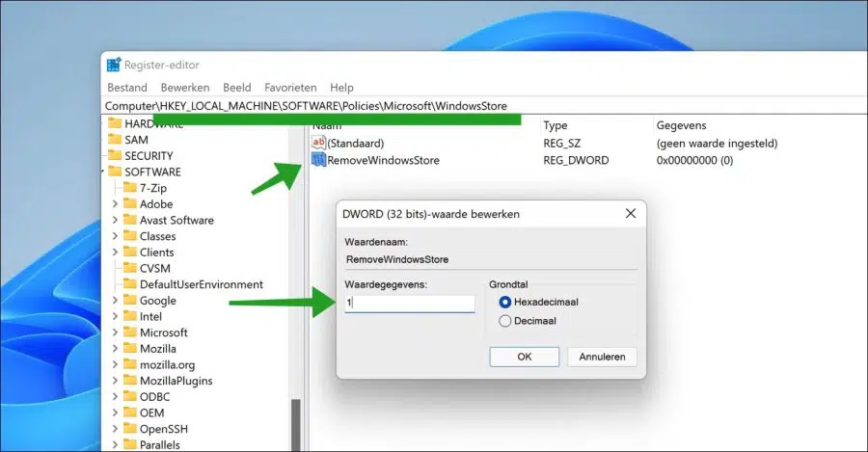Open the Bewerken menu
Screen dimensions: 868x452
pyautogui.click(x=185, y=88)
